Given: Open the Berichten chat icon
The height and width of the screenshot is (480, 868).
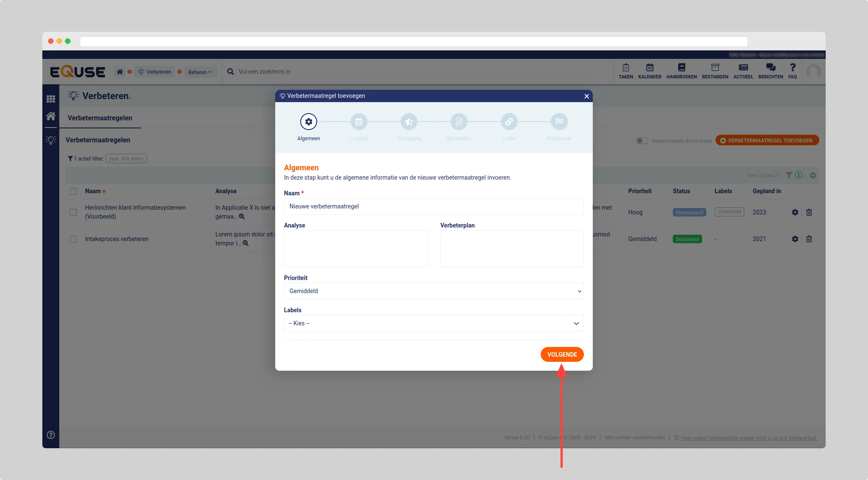Looking at the screenshot, I should pyautogui.click(x=770, y=71).
